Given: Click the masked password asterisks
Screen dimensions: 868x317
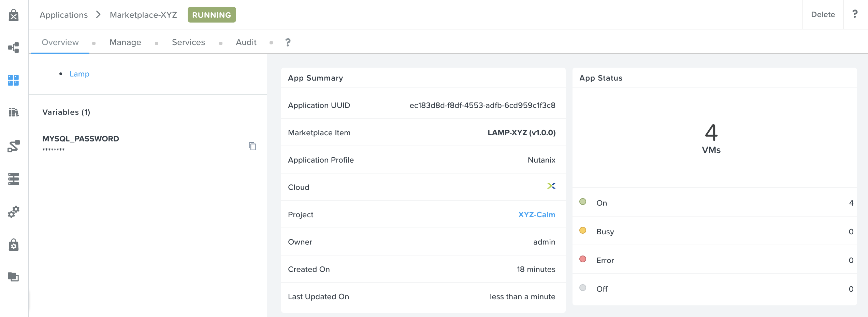Looking at the screenshot, I should [x=54, y=150].
